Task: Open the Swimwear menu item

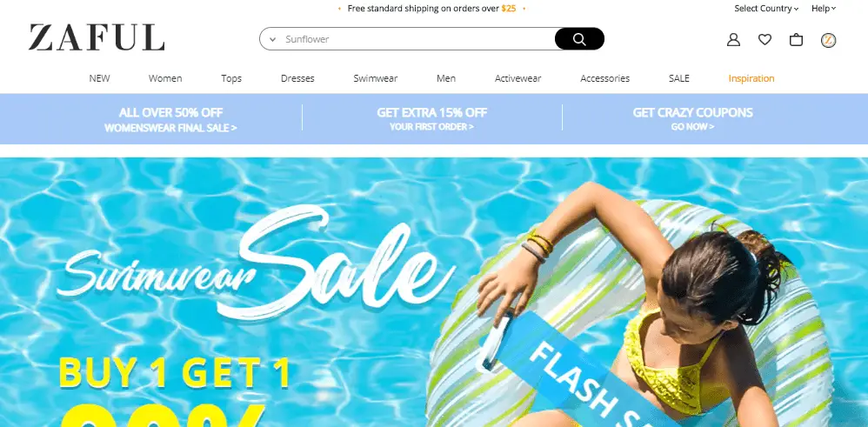Action: coord(376,78)
